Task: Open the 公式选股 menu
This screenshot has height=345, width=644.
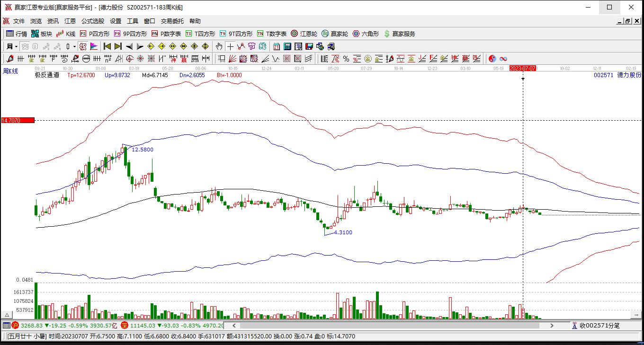Action: click(92, 21)
